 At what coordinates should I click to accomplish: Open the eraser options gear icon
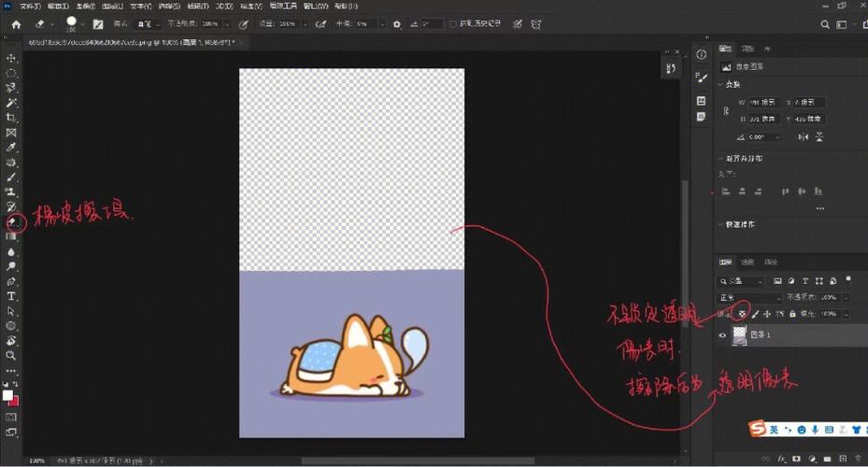click(397, 24)
